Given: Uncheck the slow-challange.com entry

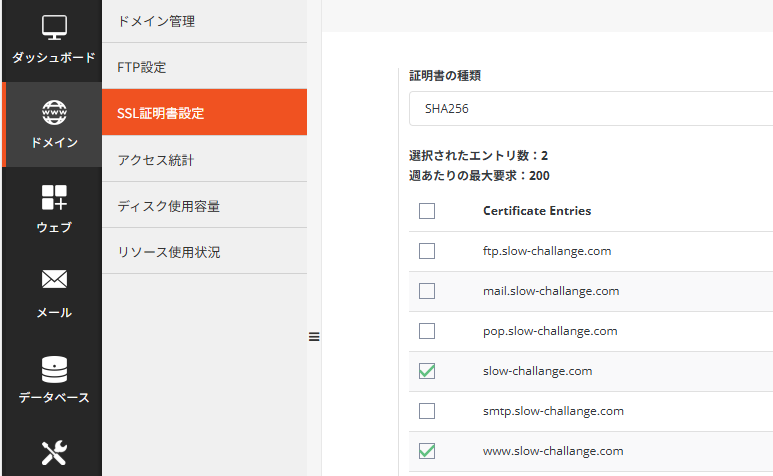Looking at the screenshot, I should [427, 371].
